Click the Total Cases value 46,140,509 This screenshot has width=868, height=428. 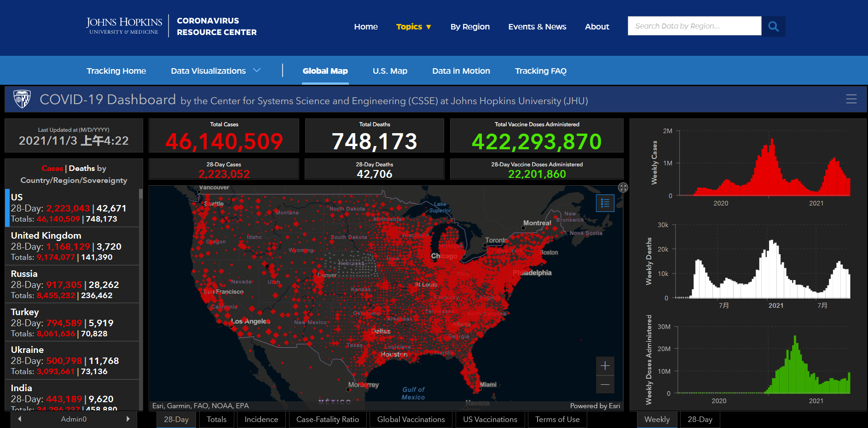tap(224, 141)
